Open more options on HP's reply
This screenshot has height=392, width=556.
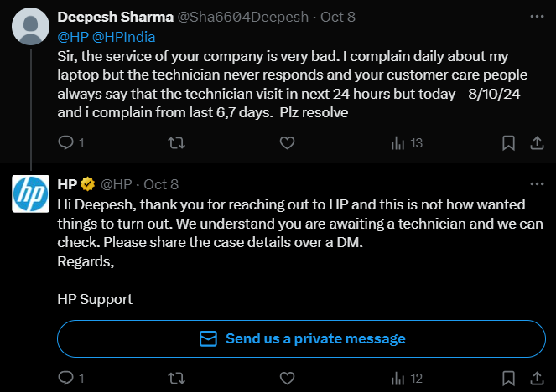(x=536, y=184)
